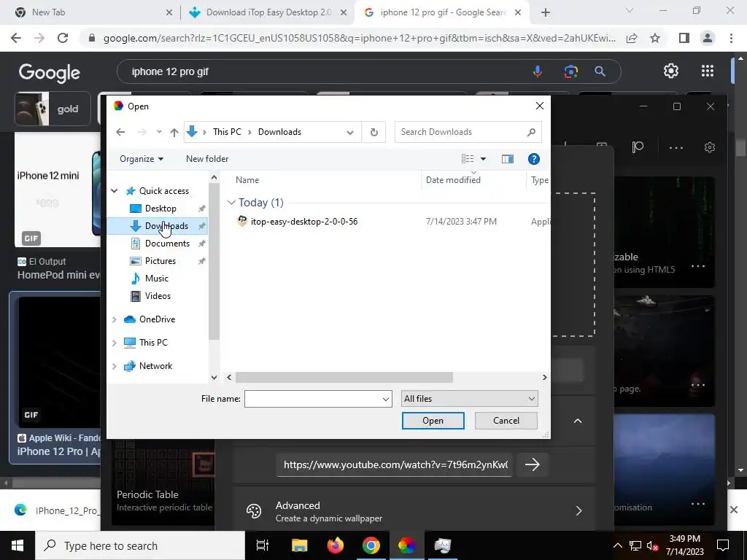
Task: Open File Explorer from the taskbar
Action: (x=300, y=545)
